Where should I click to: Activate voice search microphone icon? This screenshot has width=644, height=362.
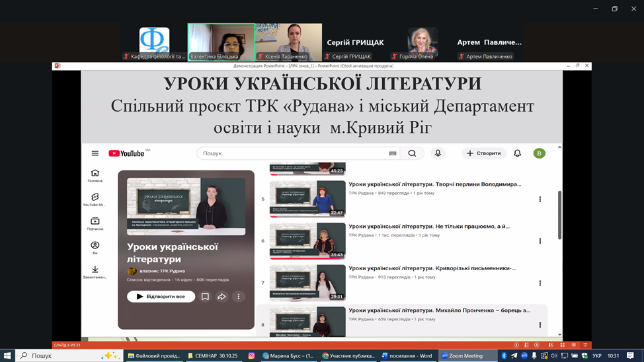pyautogui.click(x=438, y=153)
